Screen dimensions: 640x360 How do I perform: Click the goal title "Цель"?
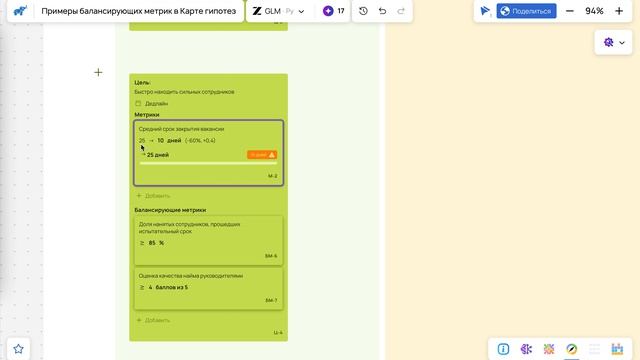coord(142,82)
